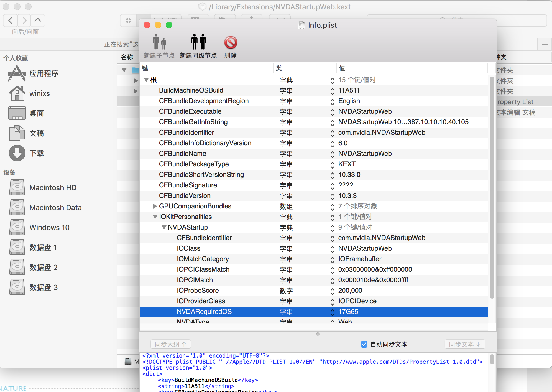Open 文稿 in the sidebar
Viewport: 552px width, 392px height.
click(37, 133)
